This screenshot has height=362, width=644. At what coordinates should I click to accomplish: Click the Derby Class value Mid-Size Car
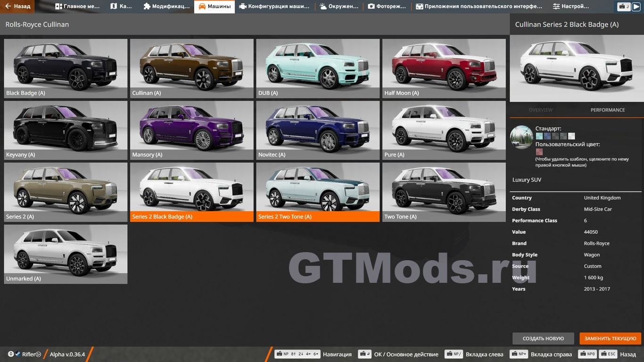coord(598,209)
